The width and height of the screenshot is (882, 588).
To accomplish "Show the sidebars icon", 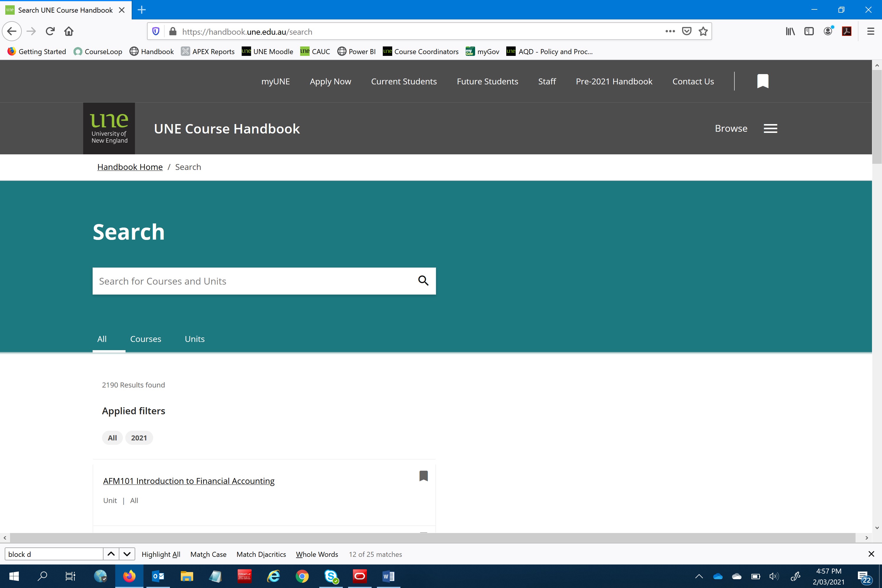I will click(x=809, y=31).
